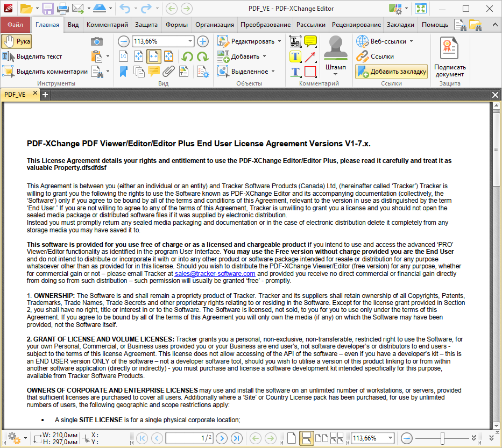Open the Comment (Комментарий) ribbon tab
Viewport: 502px width, 448px height.
pos(107,25)
